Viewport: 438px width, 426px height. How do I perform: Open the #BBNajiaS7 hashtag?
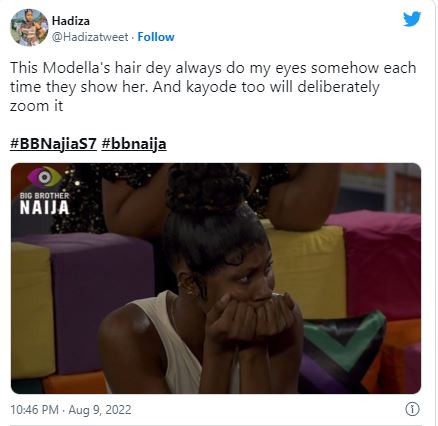click(53, 144)
